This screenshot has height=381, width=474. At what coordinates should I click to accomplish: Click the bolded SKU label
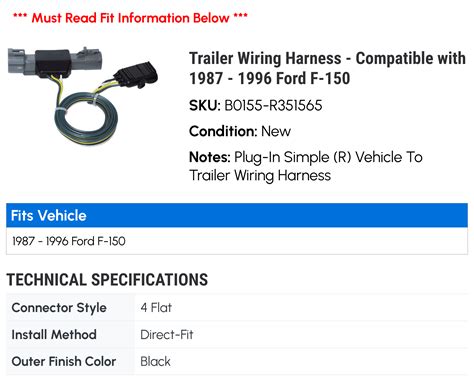205,105
